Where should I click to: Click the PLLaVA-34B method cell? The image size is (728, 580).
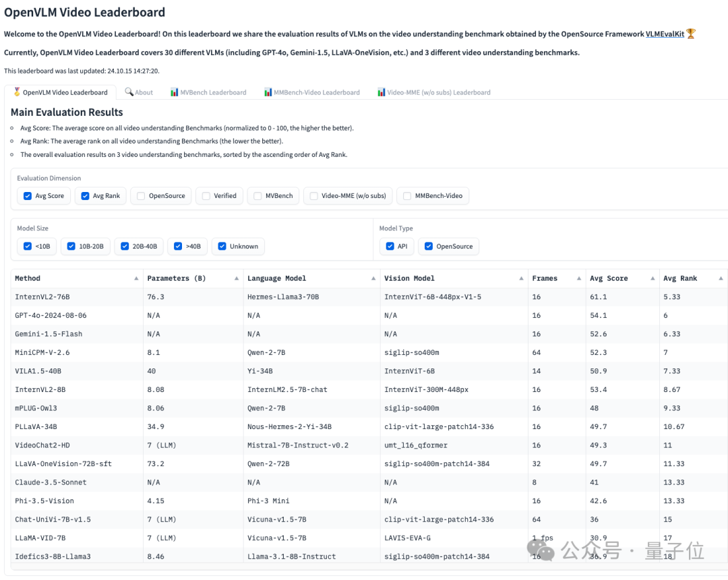[77, 427]
